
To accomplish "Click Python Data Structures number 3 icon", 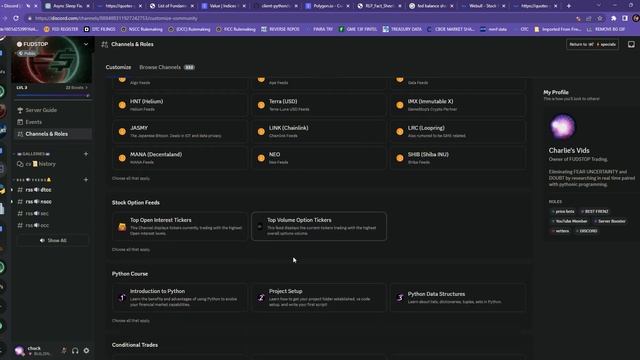I will (400, 298).
